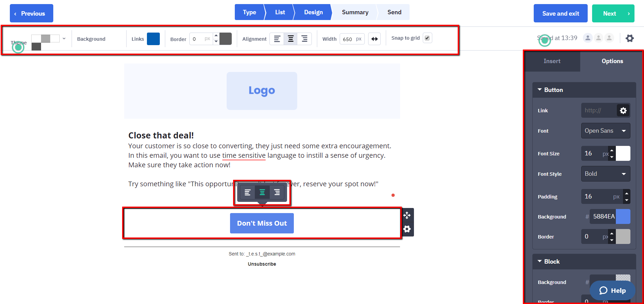644x304 pixels.
Task: Click toolbar Border 0 field
Action: click(x=201, y=39)
